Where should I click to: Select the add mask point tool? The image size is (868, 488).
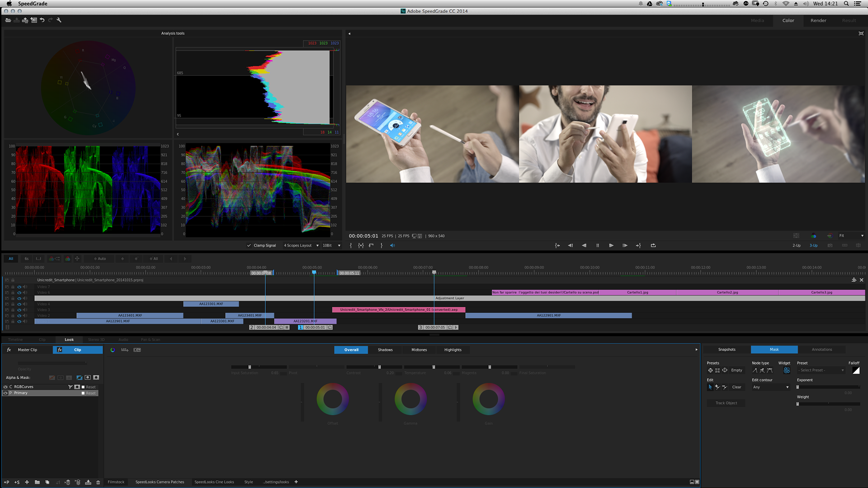pos(717,387)
